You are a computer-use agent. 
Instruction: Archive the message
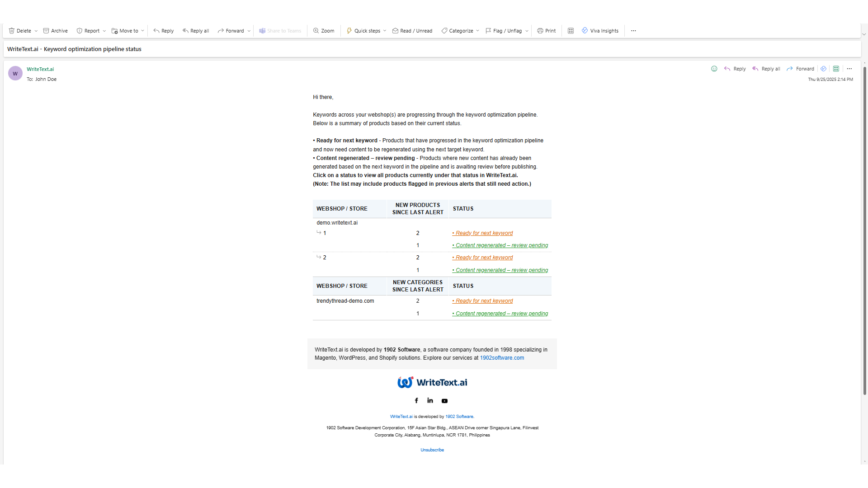55,30
